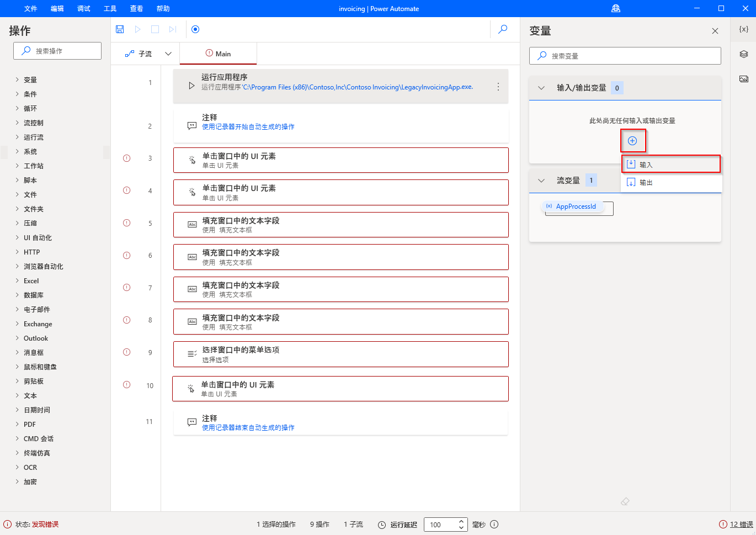Collapse the 流变量 section

541,181
